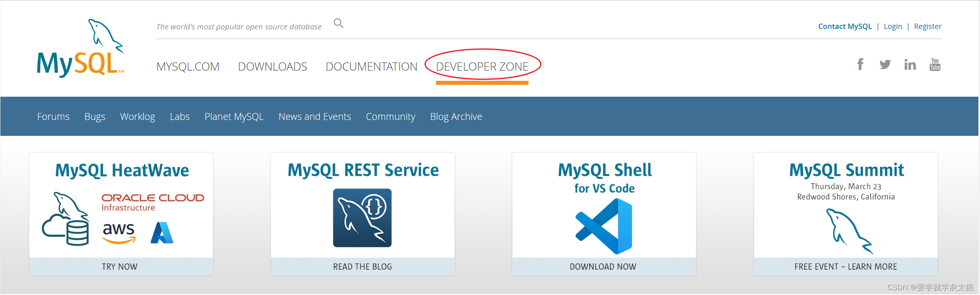Click the AWS logo in HeatWave card

pyautogui.click(x=119, y=233)
